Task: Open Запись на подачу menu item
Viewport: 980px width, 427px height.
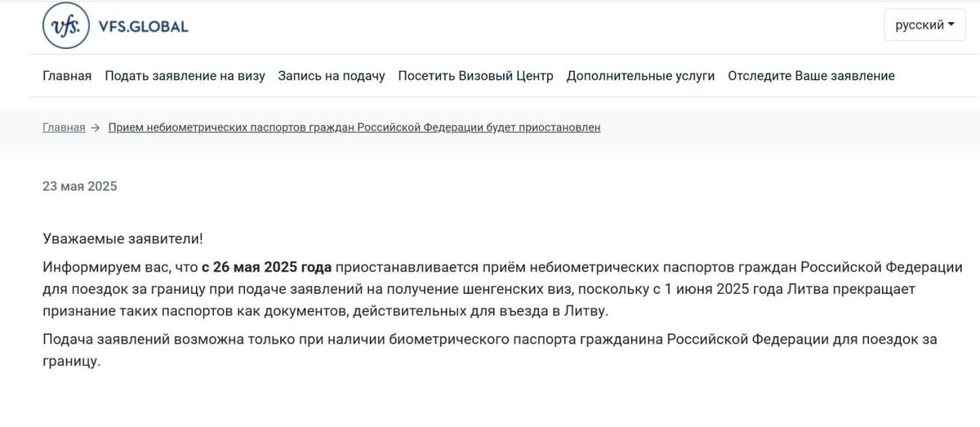Action: point(332,76)
